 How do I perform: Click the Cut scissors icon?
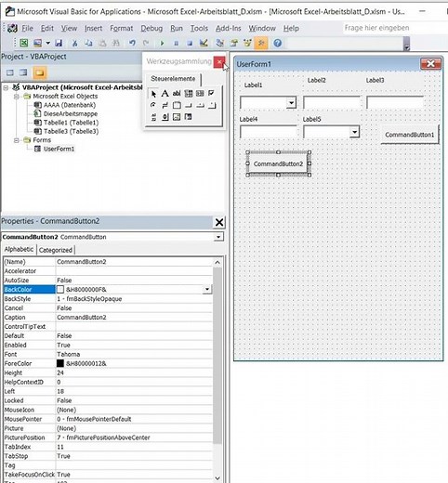tap(74, 43)
